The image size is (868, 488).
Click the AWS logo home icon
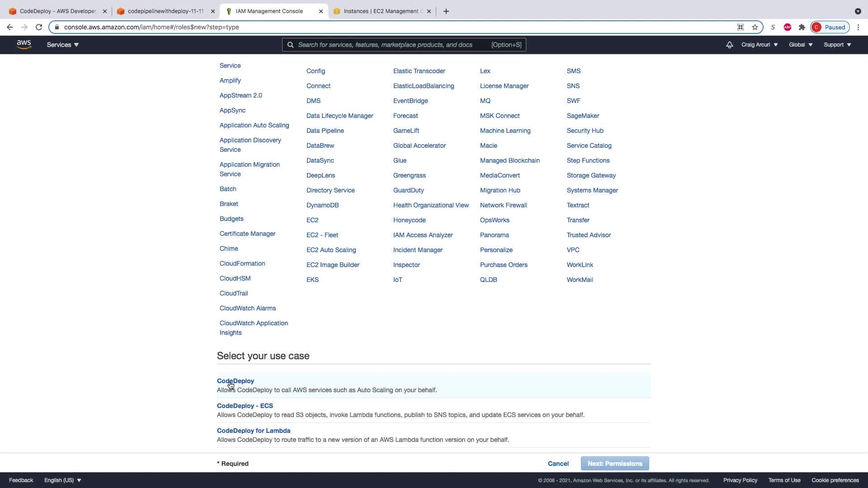24,44
